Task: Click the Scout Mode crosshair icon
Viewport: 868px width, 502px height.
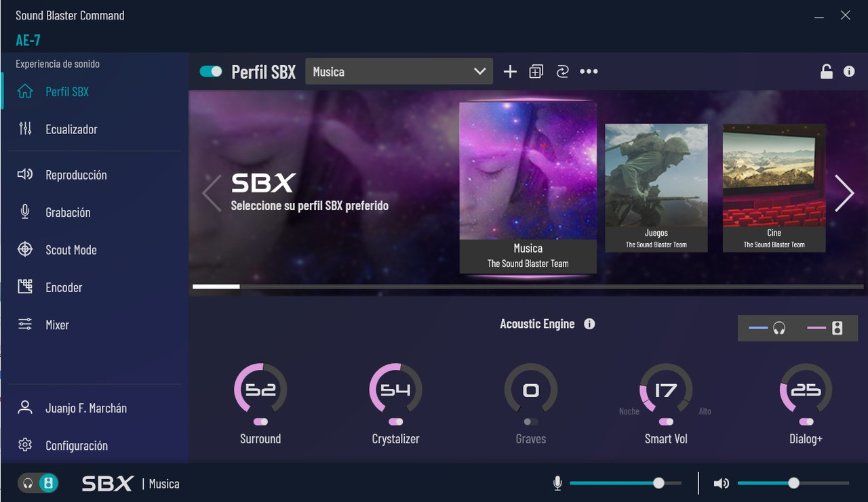Action: [25, 249]
